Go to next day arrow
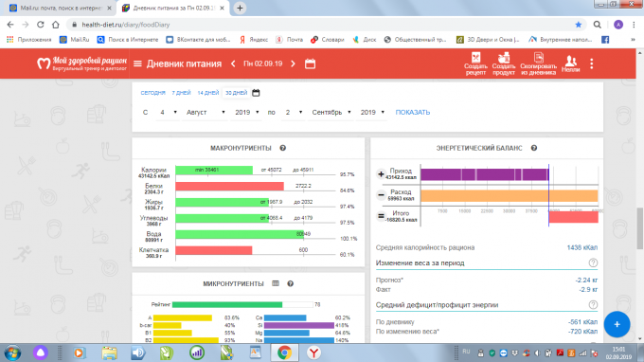 tap(293, 63)
